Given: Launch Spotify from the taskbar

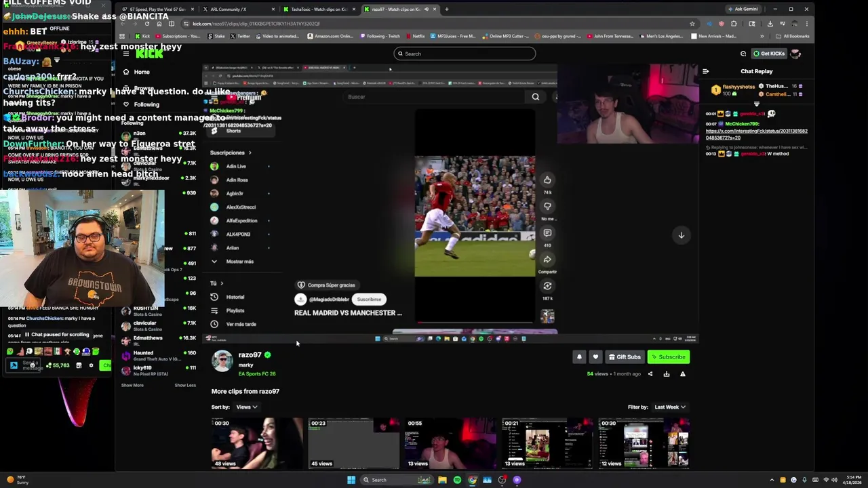Looking at the screenshot, I should [457, 480].
